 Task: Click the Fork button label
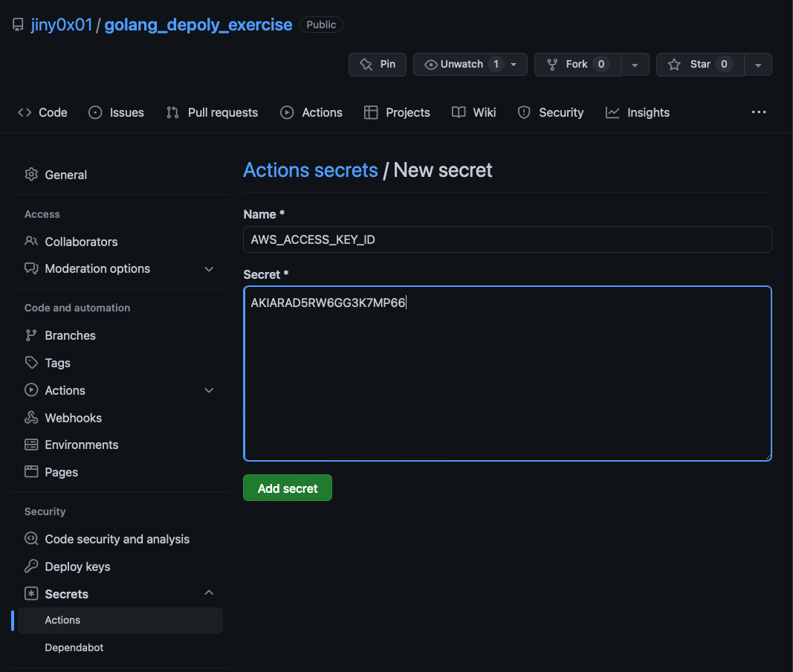point(577,64)
